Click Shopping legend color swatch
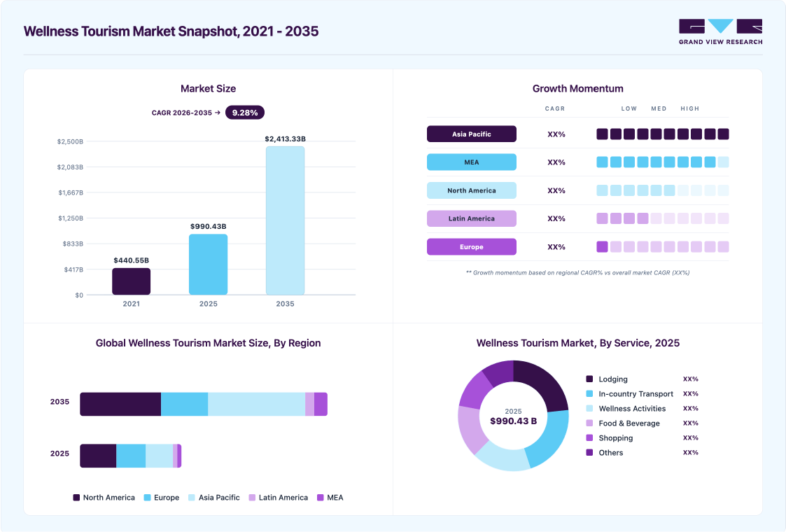This screenshot has height=532, width=786. pyautogui.click(x=589, y=437)
